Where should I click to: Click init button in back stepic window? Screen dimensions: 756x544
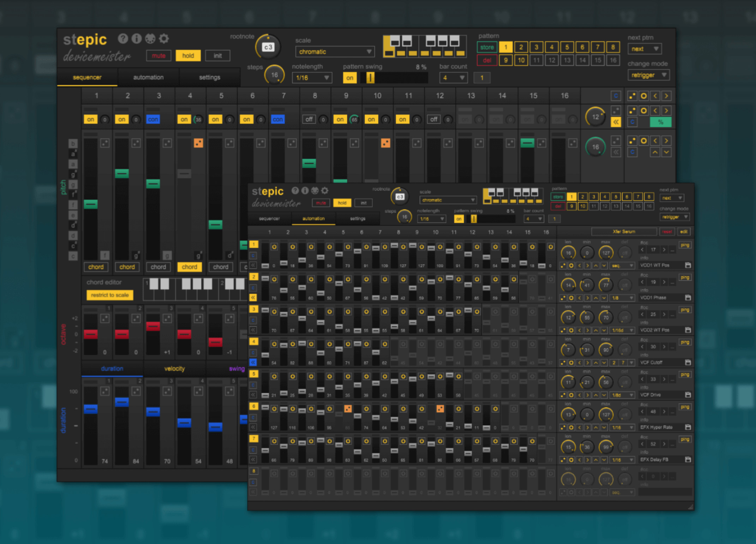(217, 55)
